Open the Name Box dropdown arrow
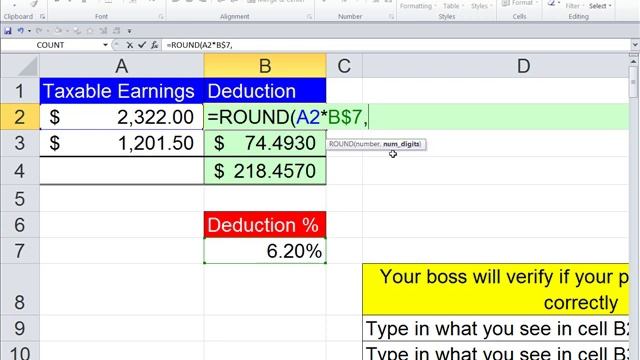Image resolution: width=640 pixels, height=360 pixels. coord(105,45)
